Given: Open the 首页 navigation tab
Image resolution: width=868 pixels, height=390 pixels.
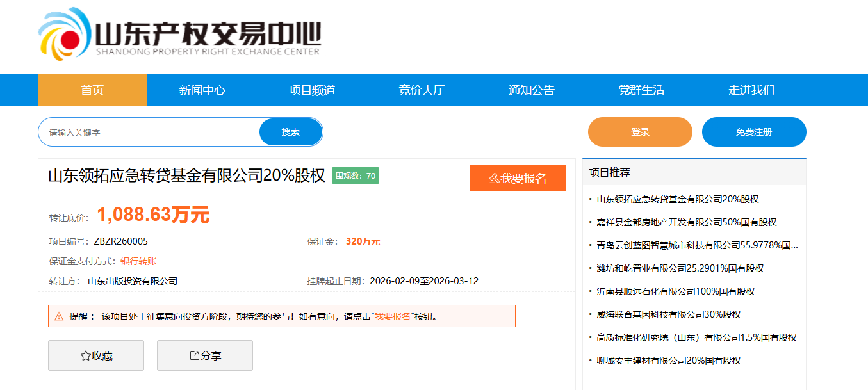Looking at the screenshot, I should click(92, 90).
